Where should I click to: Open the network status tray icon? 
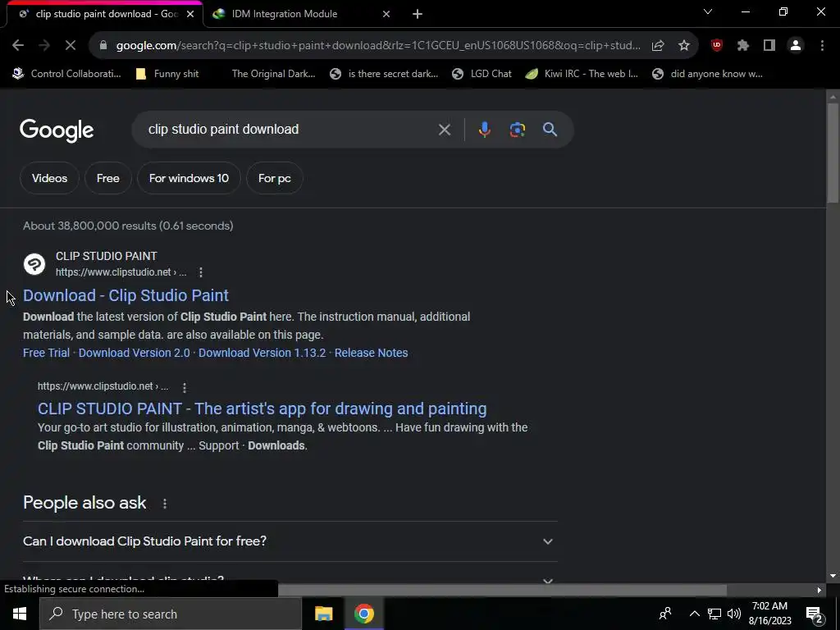(714, 614)
